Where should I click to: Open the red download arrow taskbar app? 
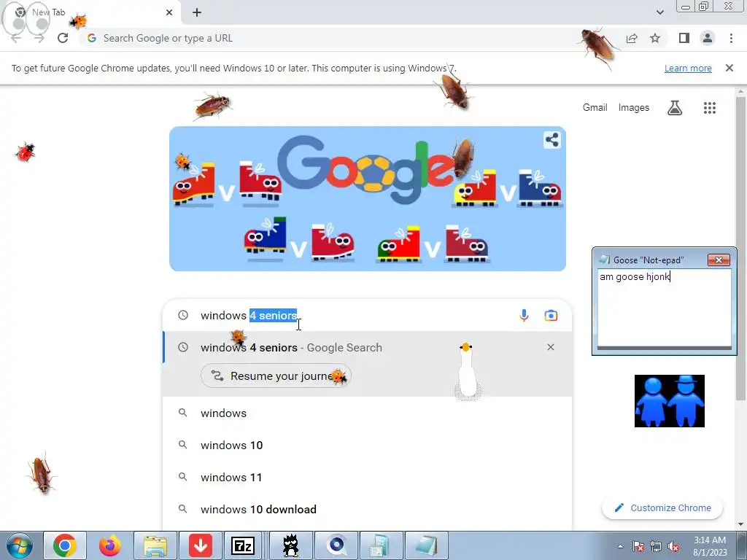pos(201,545)
